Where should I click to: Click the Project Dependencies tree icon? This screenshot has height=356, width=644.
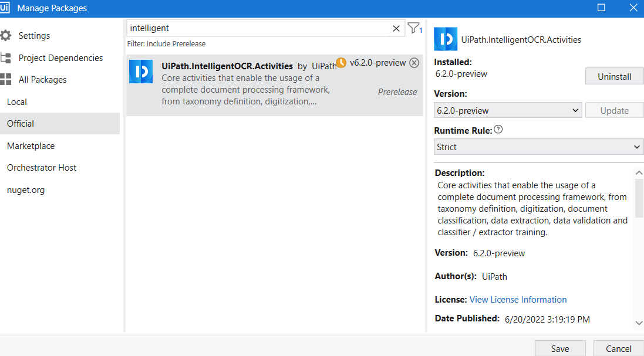coord(6,58)
